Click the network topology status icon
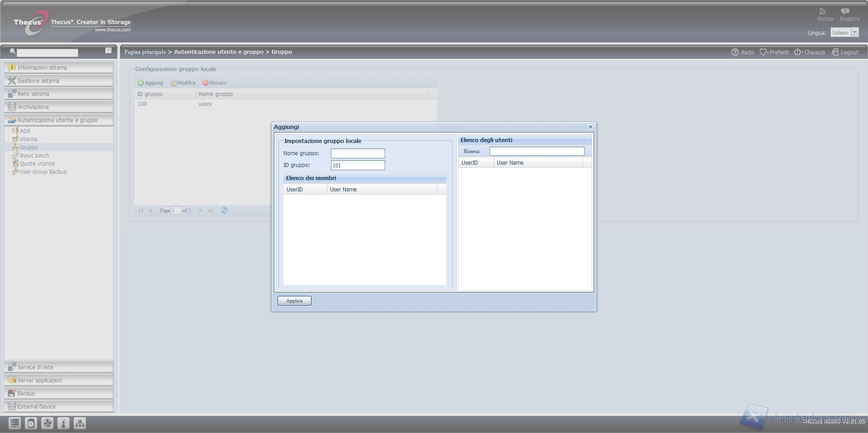 [80, 423]
